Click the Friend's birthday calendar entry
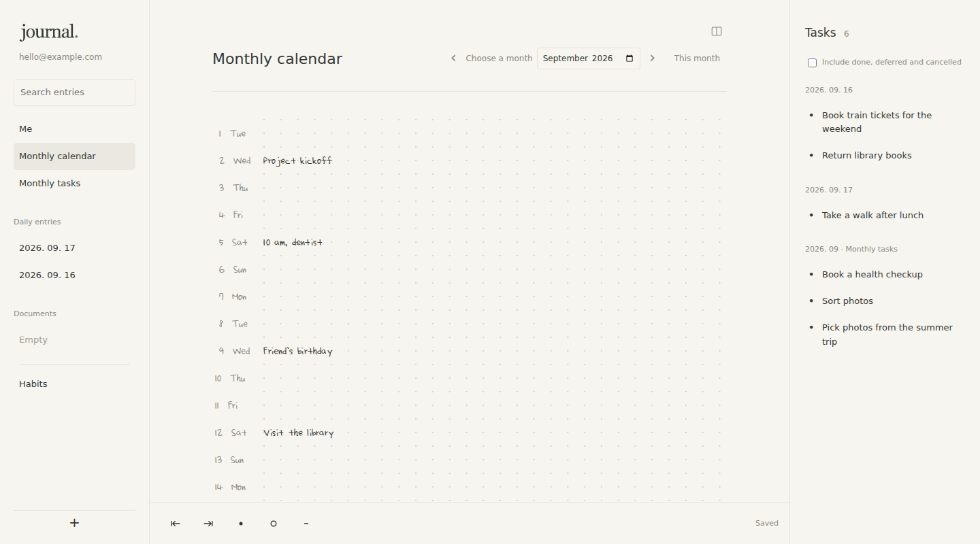The image size is (980, 544). pos(297,352)
